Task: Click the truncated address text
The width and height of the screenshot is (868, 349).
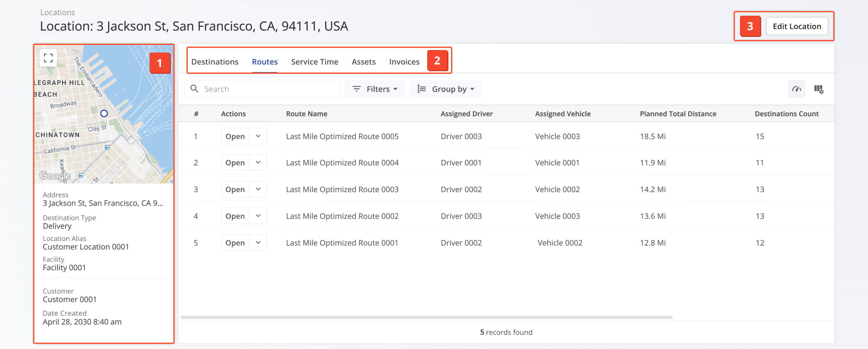Action: pos(103,203)
